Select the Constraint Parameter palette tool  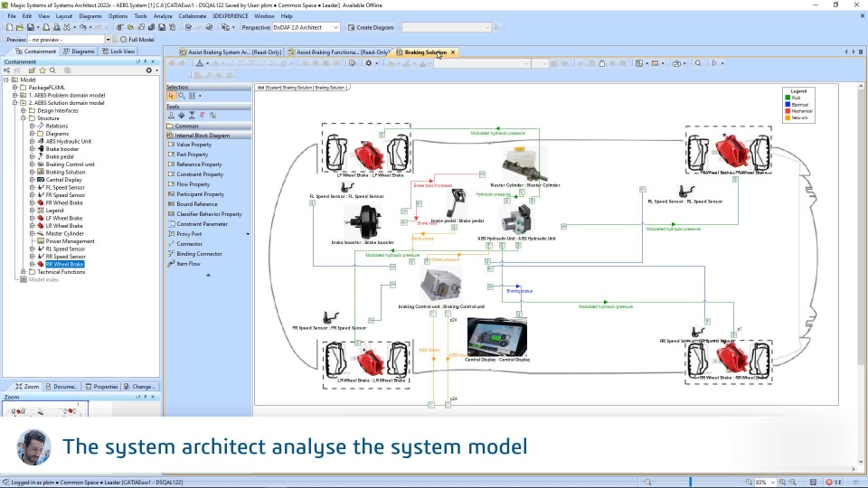pyautogui.click(x=202, y=224)
